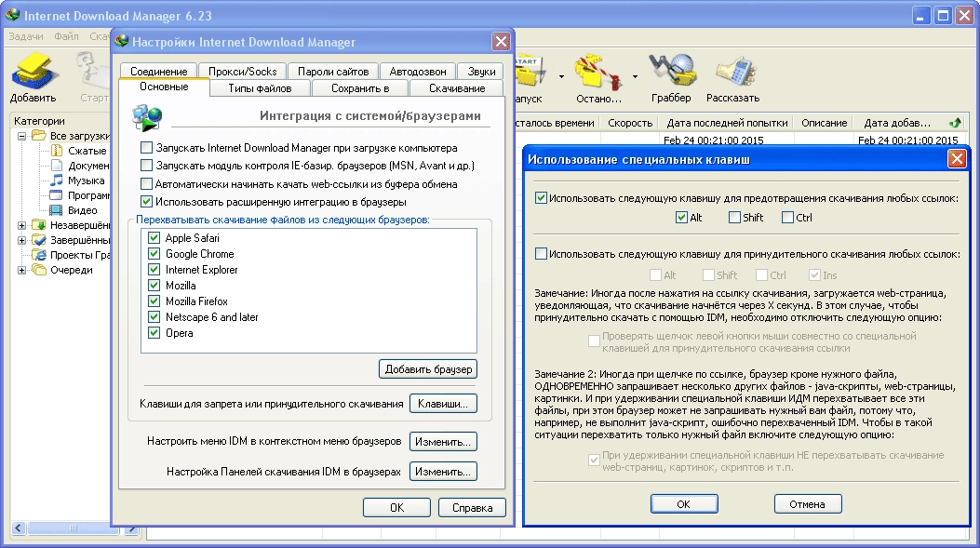Select the Internet Explorer row
980x548 pixels.
point(309,270)
